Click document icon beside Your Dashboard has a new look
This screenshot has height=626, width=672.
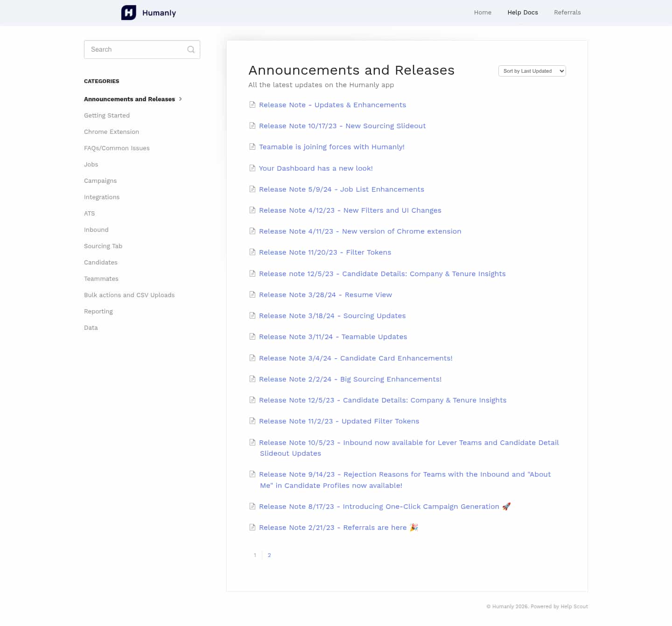(x=252, y=168)
